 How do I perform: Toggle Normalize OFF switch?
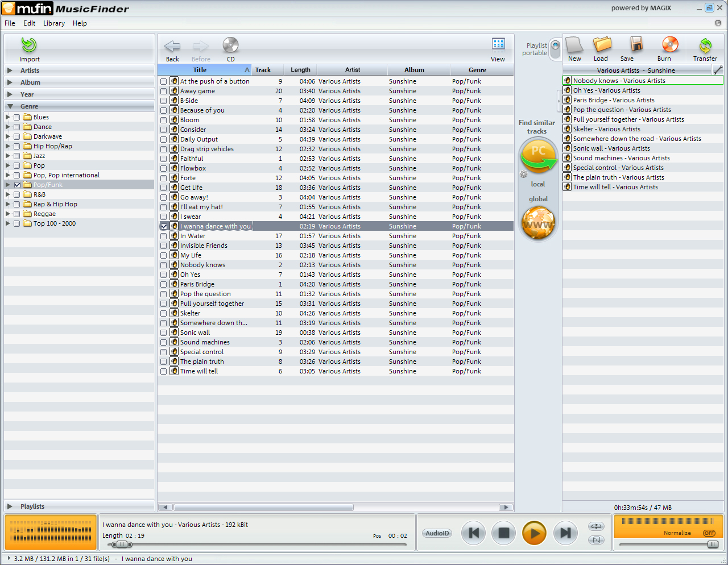[x=709, y=533]
